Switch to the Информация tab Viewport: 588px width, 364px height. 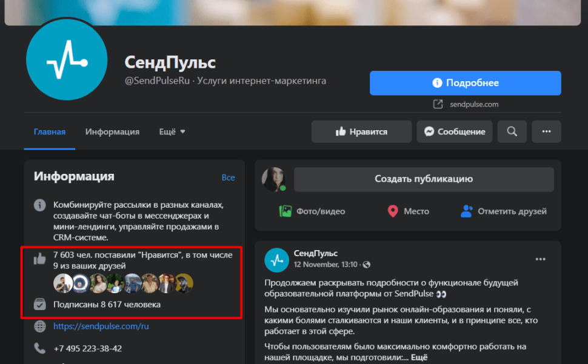click(112, 131)
